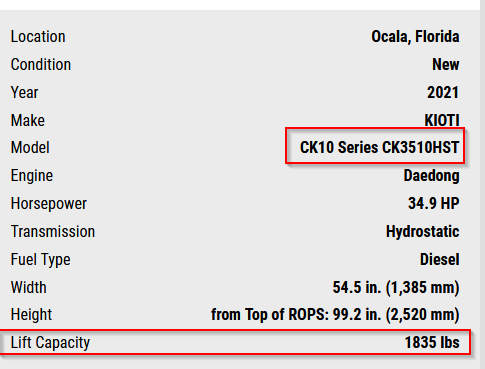Click the Horsepower label
The height and width of the screenshot is (369, 485).
(x=49, y=204)
